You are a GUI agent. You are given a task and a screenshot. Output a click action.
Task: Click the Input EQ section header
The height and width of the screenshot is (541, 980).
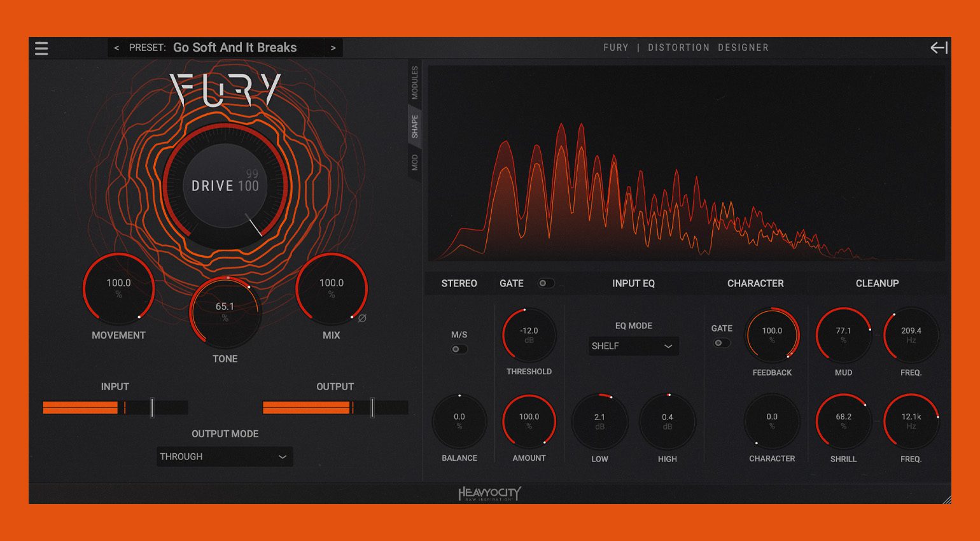[633, 283]
